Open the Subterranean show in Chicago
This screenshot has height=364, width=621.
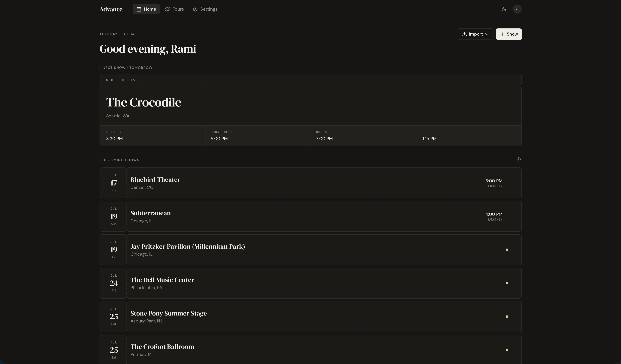click(x=310, y=216)
